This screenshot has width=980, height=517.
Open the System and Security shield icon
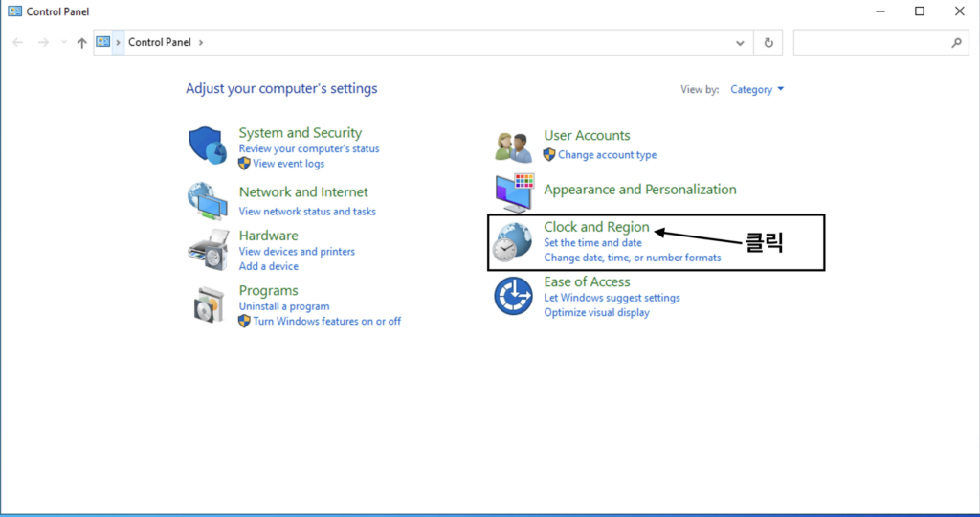pos(208,146)
